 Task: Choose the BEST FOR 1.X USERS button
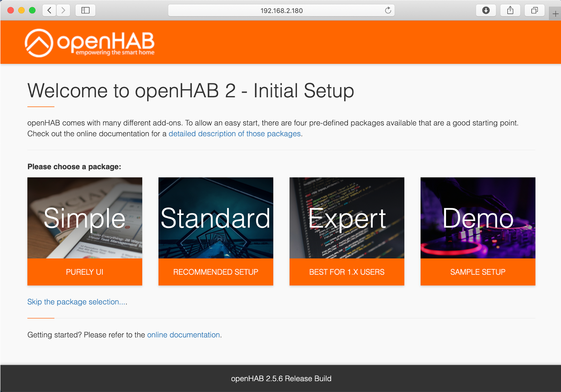click(x=347, y=272)
